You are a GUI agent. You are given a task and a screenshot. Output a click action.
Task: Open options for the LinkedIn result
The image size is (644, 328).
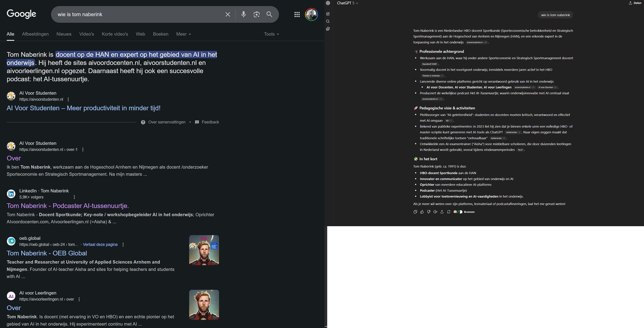tap(74, 197)
